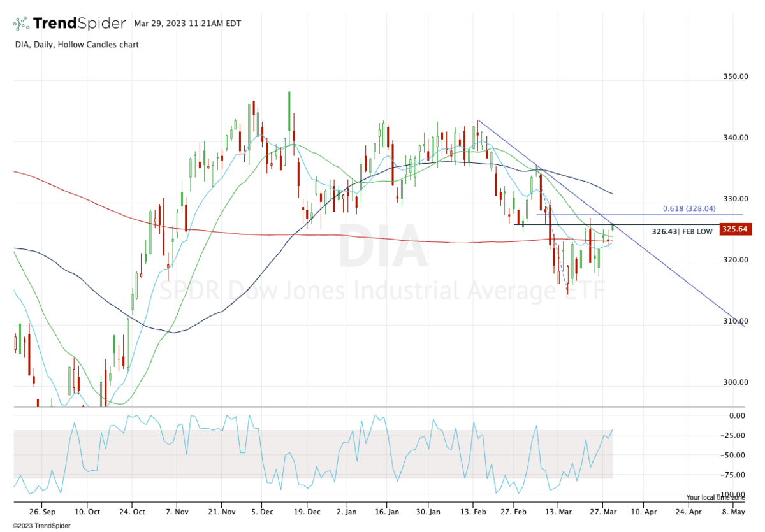Click the 340.00 price axis label

coord(736,138)
